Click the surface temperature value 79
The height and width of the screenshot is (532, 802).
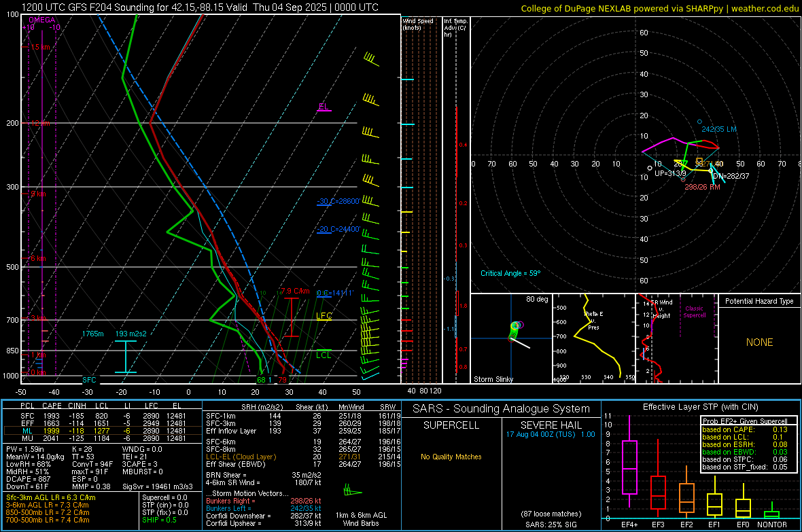pos(282,380)
